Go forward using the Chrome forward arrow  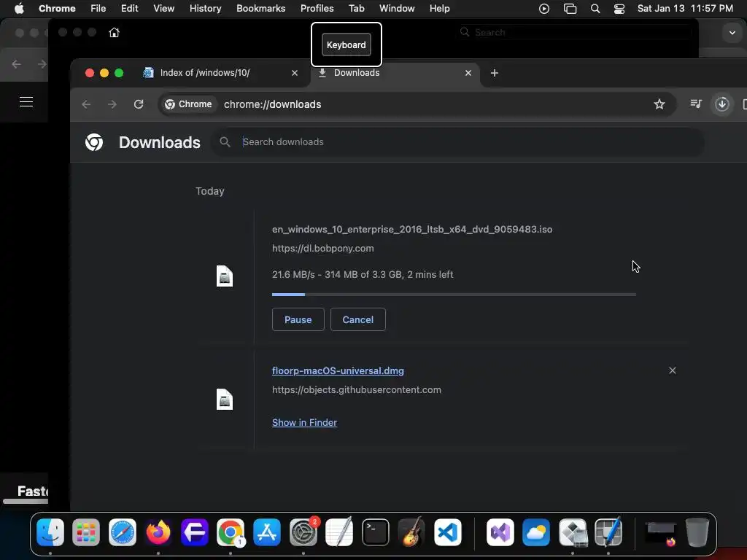[x=112, y=104]
